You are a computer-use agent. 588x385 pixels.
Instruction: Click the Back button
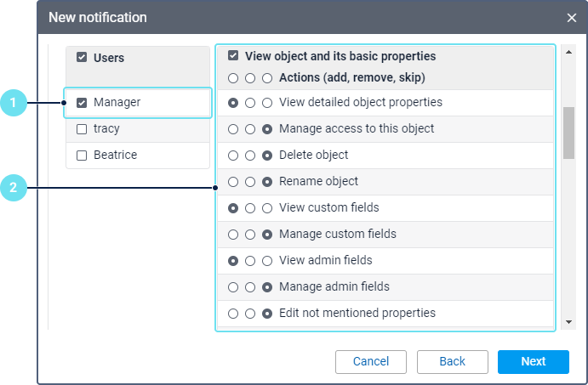pyautogui.click(x=452, y=361)
